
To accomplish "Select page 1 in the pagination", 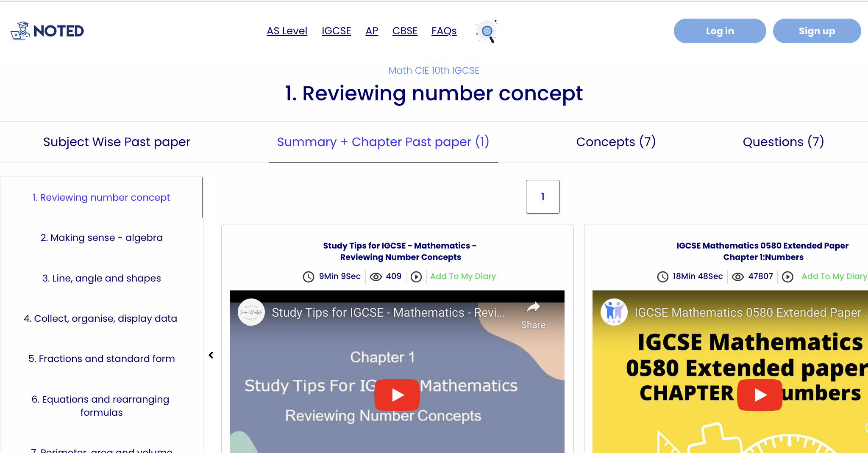I will tap(543, 197).
